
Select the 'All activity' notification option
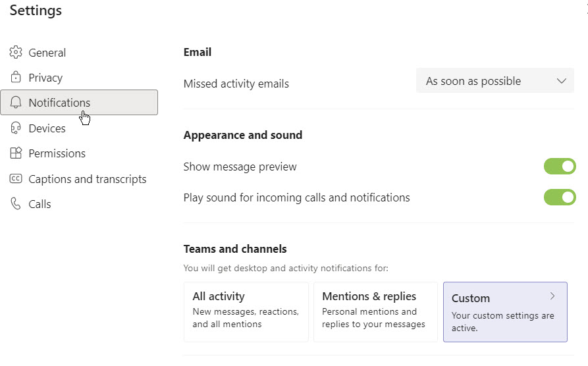(246, 311)
